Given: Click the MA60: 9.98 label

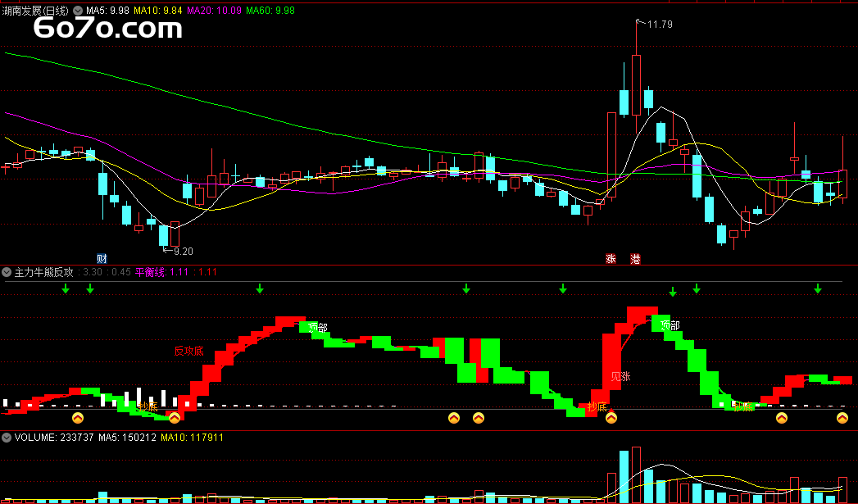Looking at the screenshot, I should coord(270,11).
